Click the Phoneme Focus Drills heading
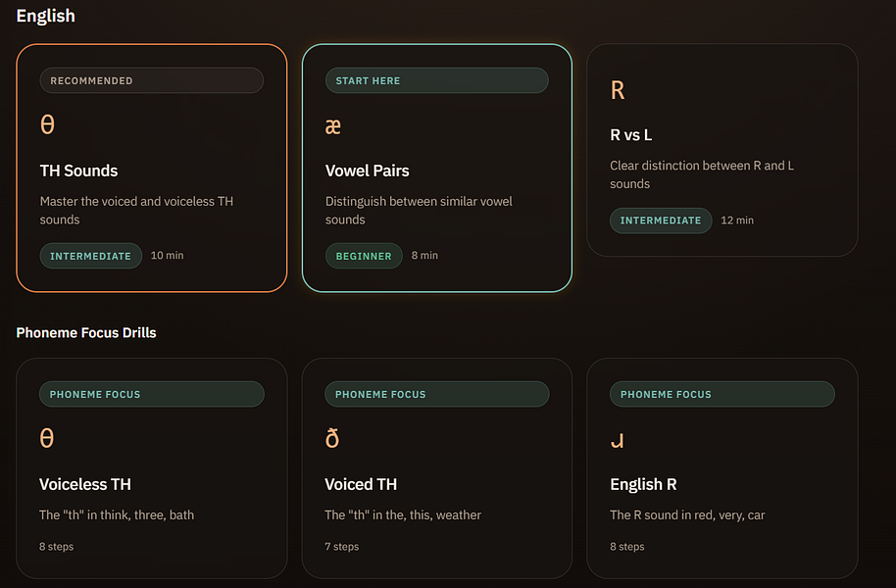This screenshot has width=896, height=588. 86,332
